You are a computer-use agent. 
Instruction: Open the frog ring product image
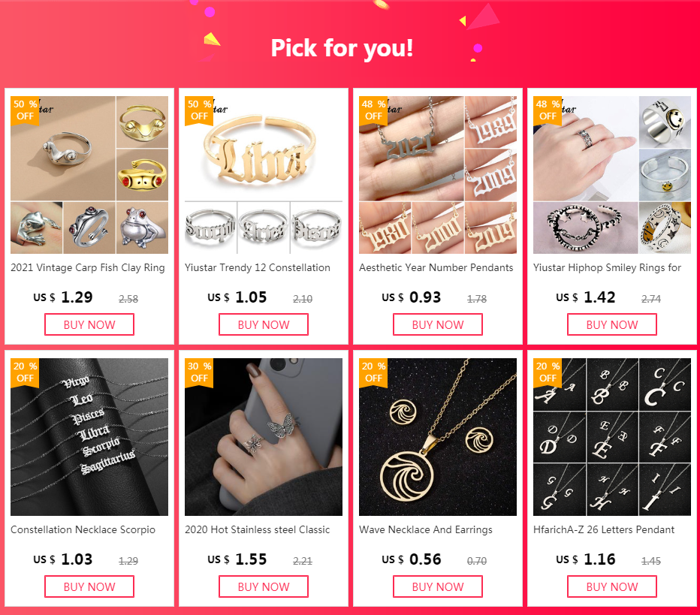89,175
